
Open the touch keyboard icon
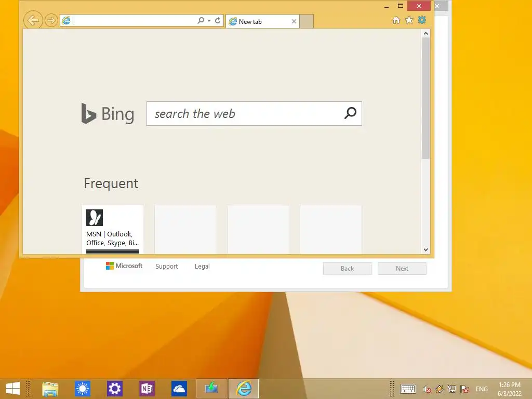point(408,389)
